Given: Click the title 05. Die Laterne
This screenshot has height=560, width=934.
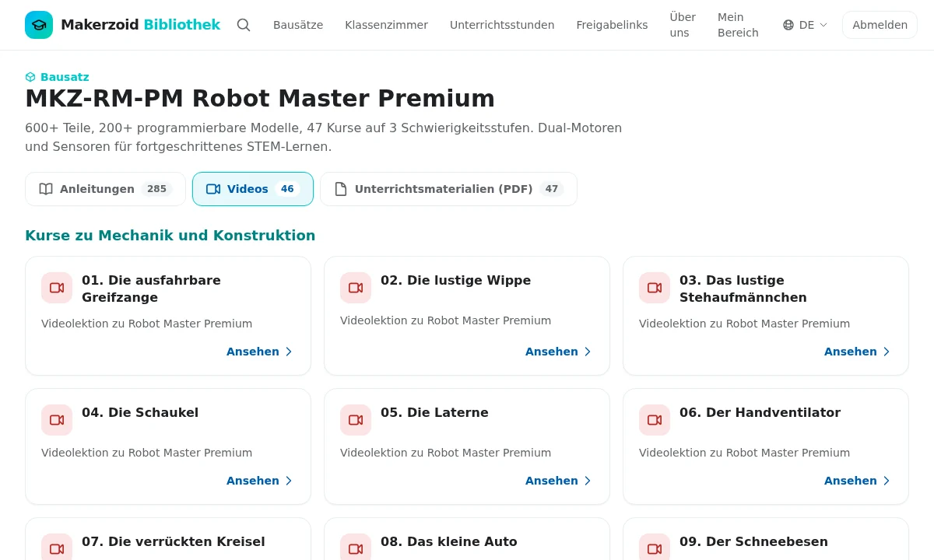Looking at the screenshot, I should (x=434, y=412).
